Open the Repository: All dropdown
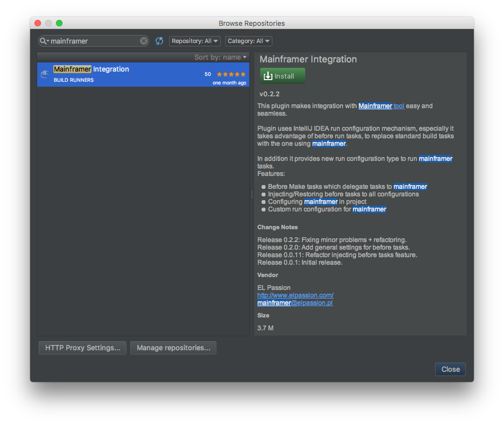The image size is (504, 425). click(195, 41)
